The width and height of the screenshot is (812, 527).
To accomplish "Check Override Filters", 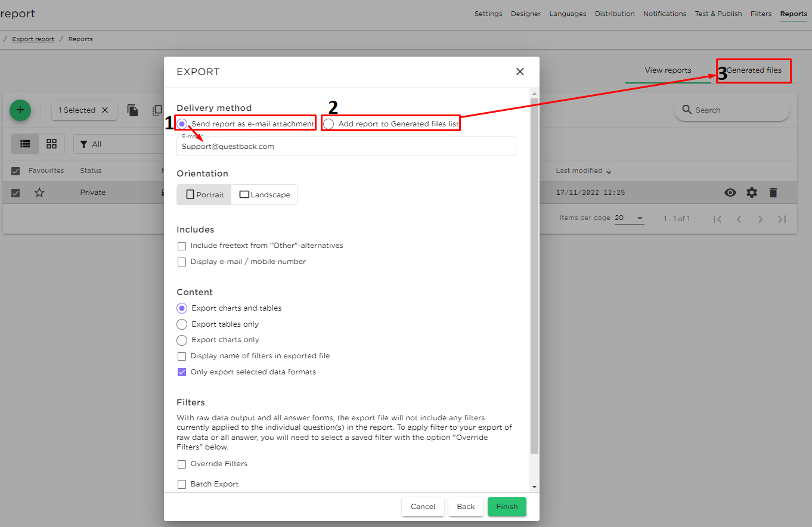I will [182, 464].
